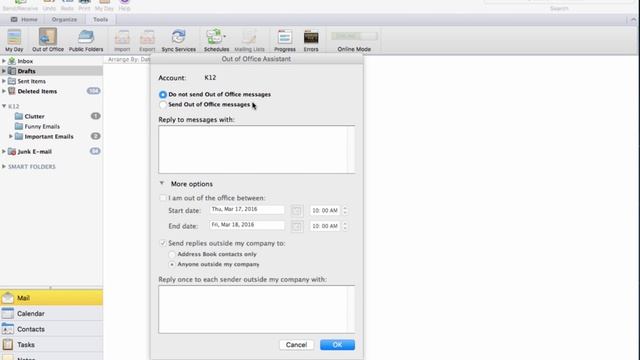Screen dimensions: 640x360
Task: Toggle the Online Mode switch
Action: coord(354,36)
